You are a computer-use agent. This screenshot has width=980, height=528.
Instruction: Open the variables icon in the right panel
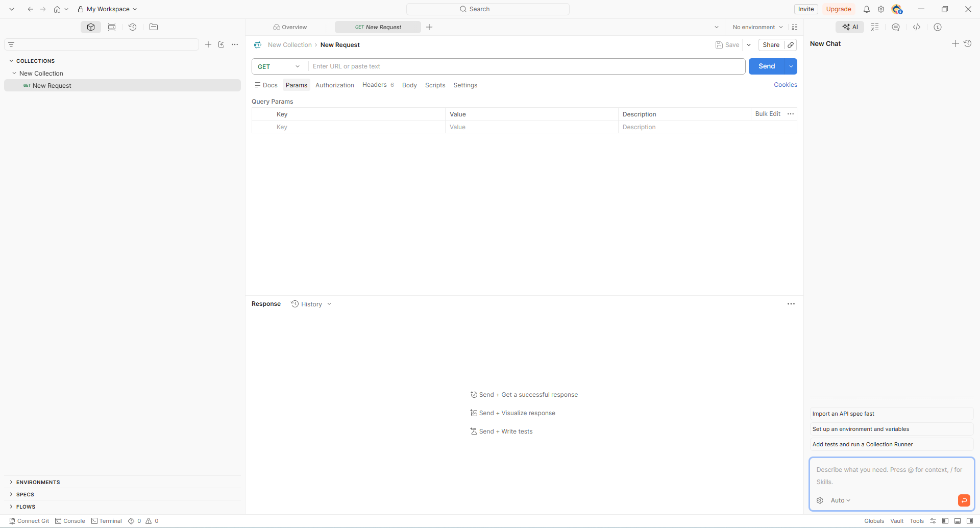[875, 27]
